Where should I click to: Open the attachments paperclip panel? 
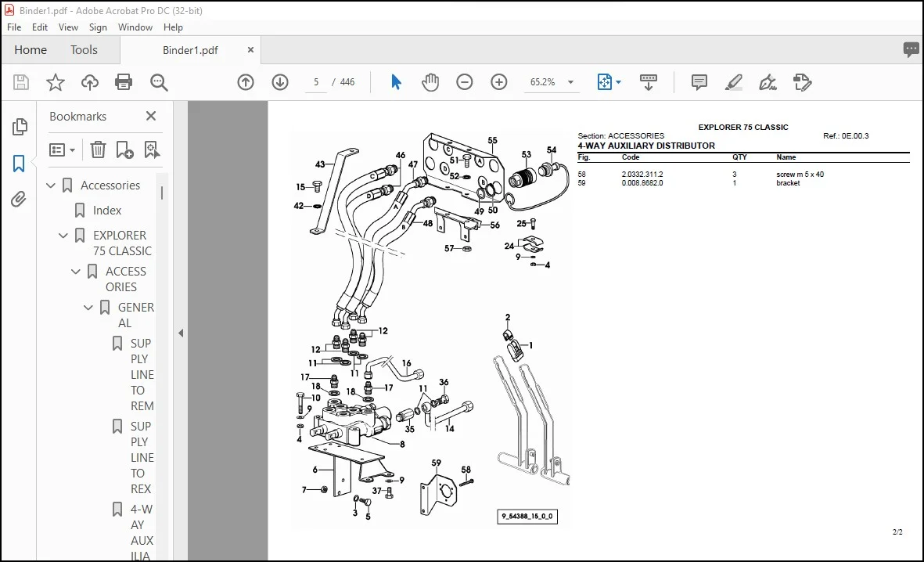tap(19, 200)
